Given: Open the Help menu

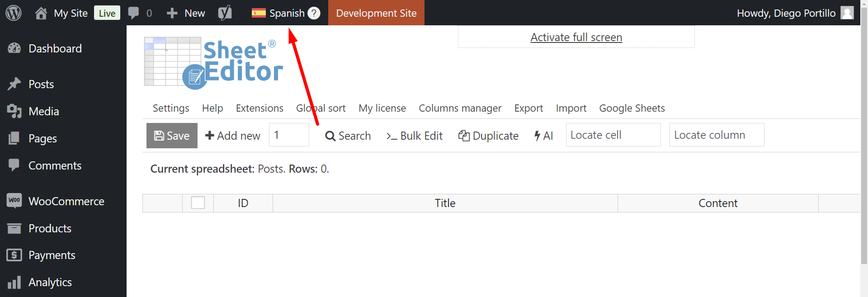Looking at the screenshot, I should (x=212, y=108).
